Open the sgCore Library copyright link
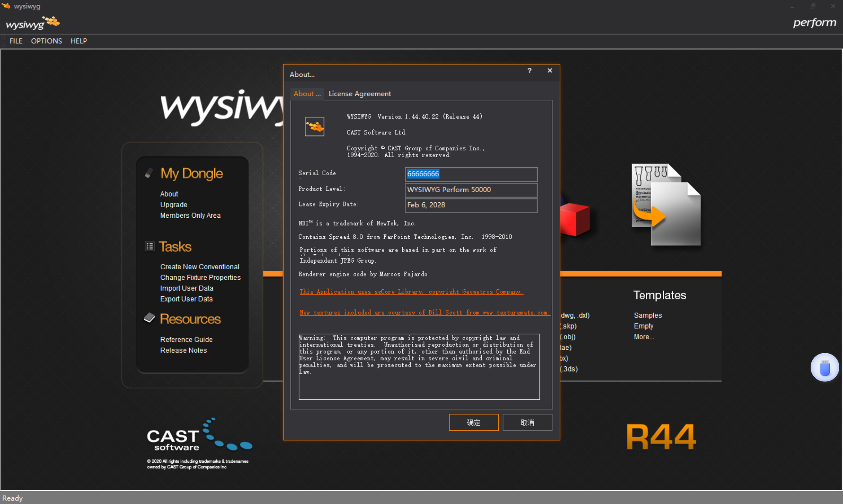The height and width of the screenshot is (504, 843). point(411,291)
